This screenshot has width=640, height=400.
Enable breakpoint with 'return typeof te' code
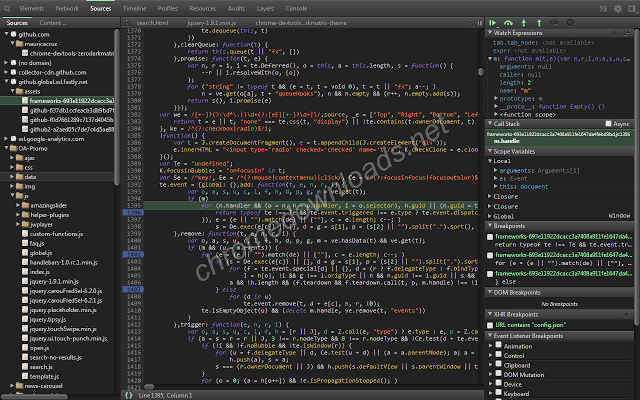(490, 237)
